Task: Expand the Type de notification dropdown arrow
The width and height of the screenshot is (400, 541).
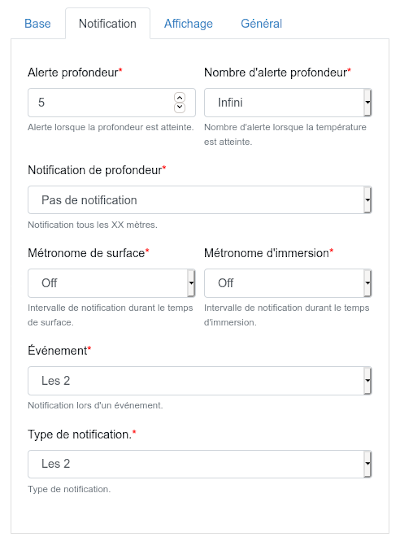Action: (x=368, y=464)
